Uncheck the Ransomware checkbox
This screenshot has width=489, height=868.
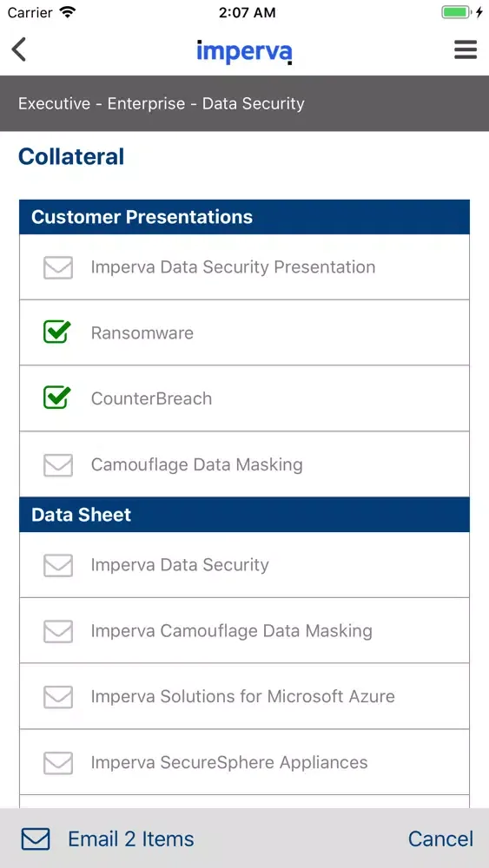57,332
